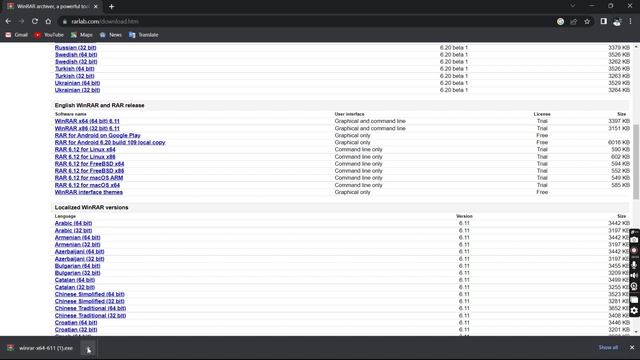Screen dimensions: 640x360
Task: Download Ukrainian (64 bit) beta
Action: (77, 83)
